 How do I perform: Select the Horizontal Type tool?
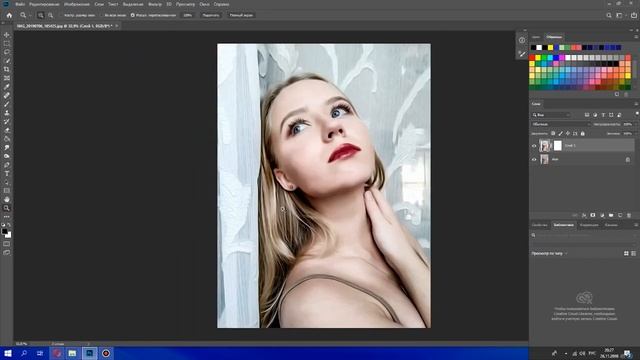pos(7,173)
